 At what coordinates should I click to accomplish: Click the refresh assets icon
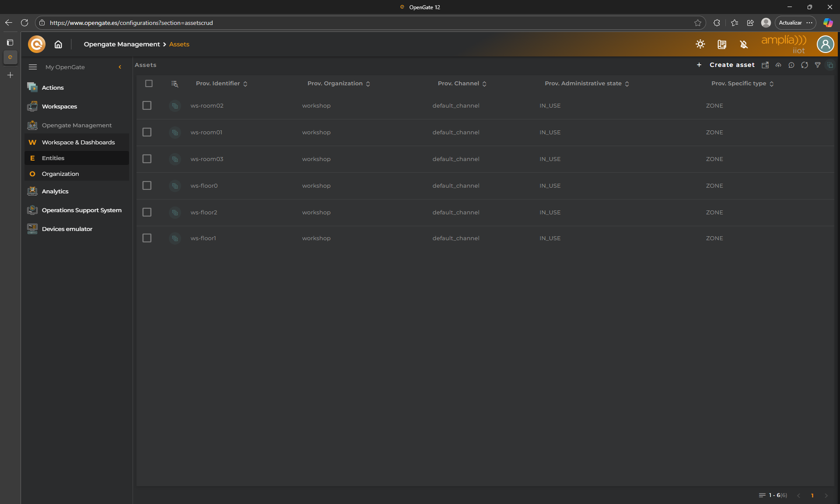(804, 65)
